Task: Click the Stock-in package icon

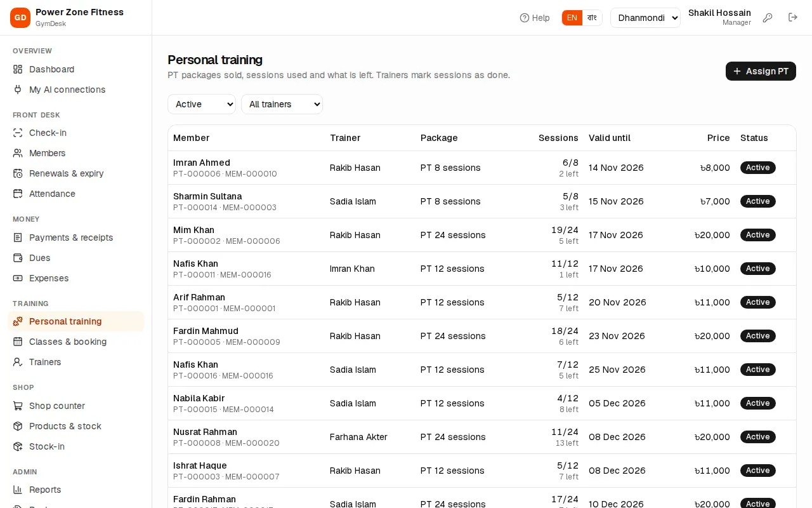Action: pos(18,446)
